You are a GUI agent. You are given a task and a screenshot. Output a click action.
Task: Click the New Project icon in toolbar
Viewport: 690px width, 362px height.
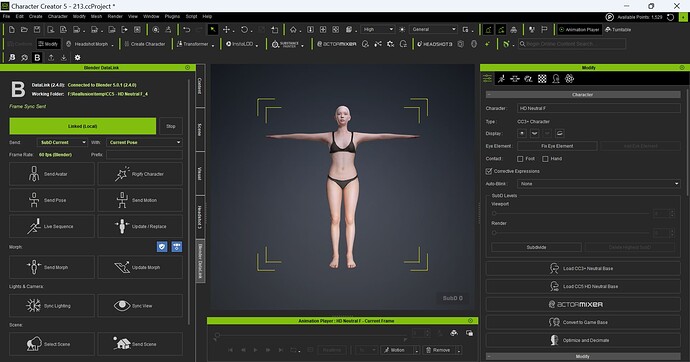tap(11, 29)
